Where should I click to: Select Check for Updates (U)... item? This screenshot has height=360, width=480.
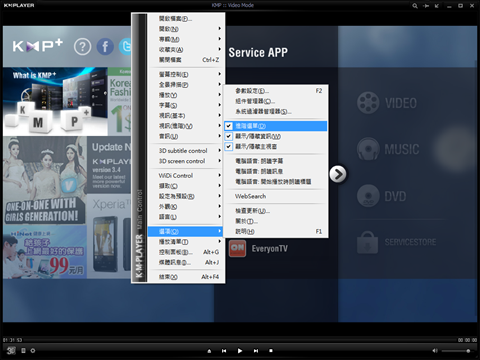point(276,211)
